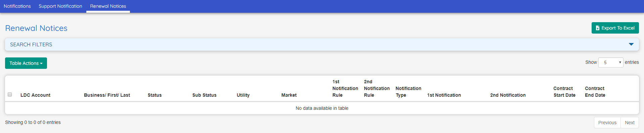Screen dimensions: 644x133
Task: Sort table by the Market column
Action: [289, 95]
